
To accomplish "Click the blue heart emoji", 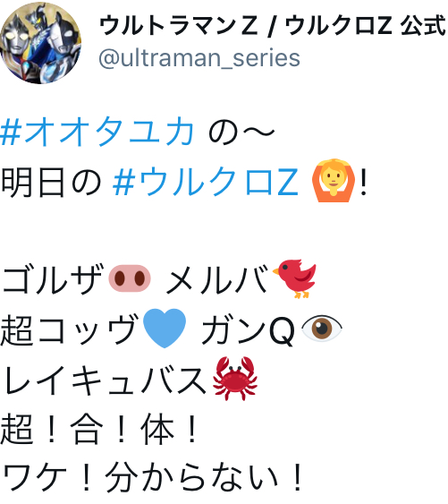I will click(x=165, y=329).
